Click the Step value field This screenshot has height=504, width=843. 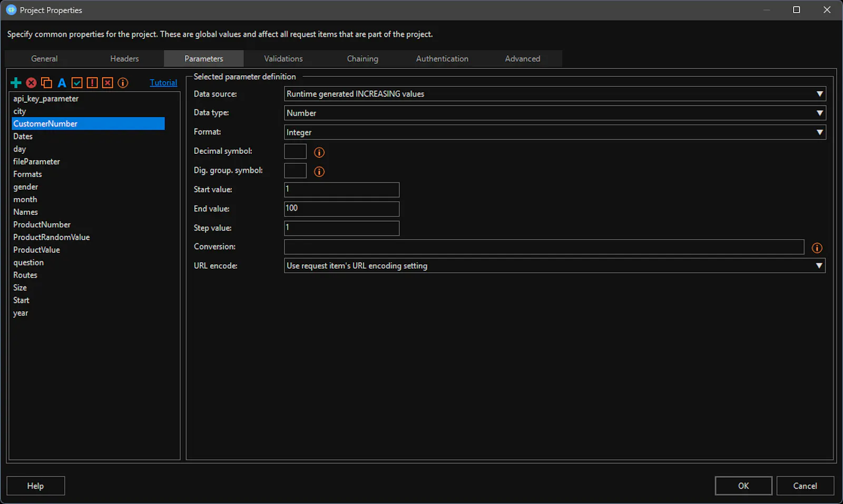(x=341, y=228)
